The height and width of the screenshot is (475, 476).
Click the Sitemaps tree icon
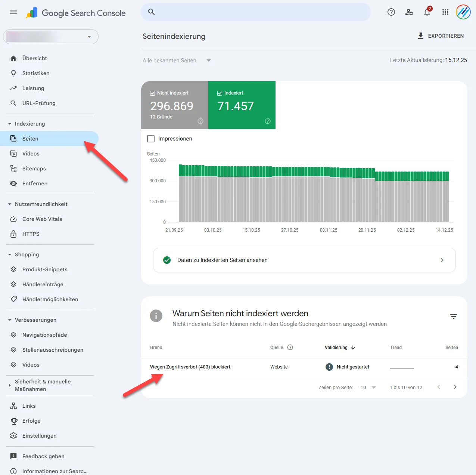13,169
